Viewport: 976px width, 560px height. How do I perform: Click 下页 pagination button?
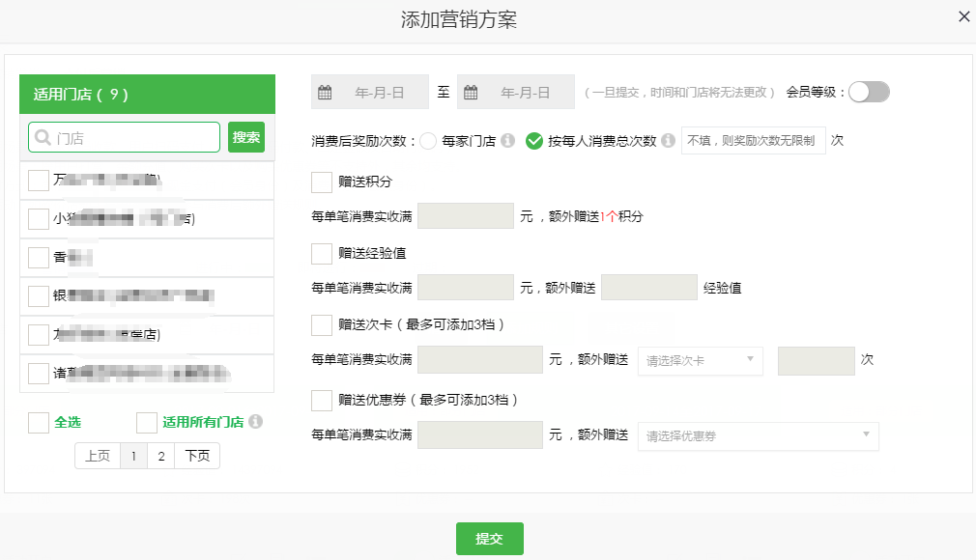click(197, 456)
